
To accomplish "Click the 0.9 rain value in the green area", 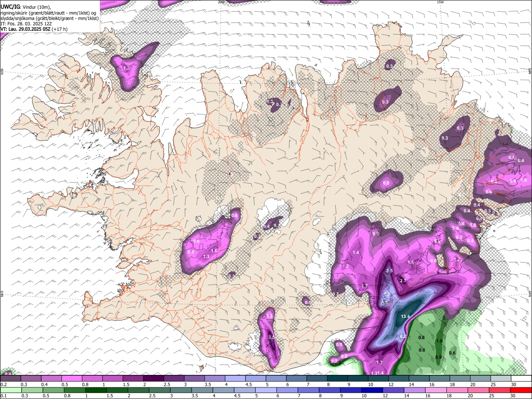I will pos(438,357).
